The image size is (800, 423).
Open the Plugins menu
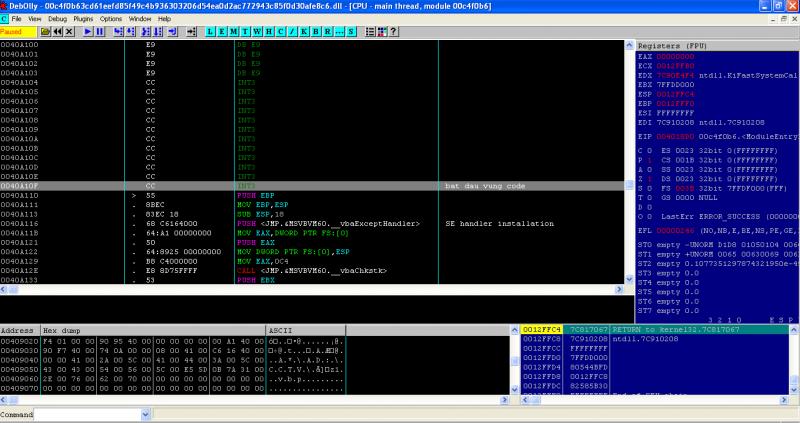coord(83,19)
